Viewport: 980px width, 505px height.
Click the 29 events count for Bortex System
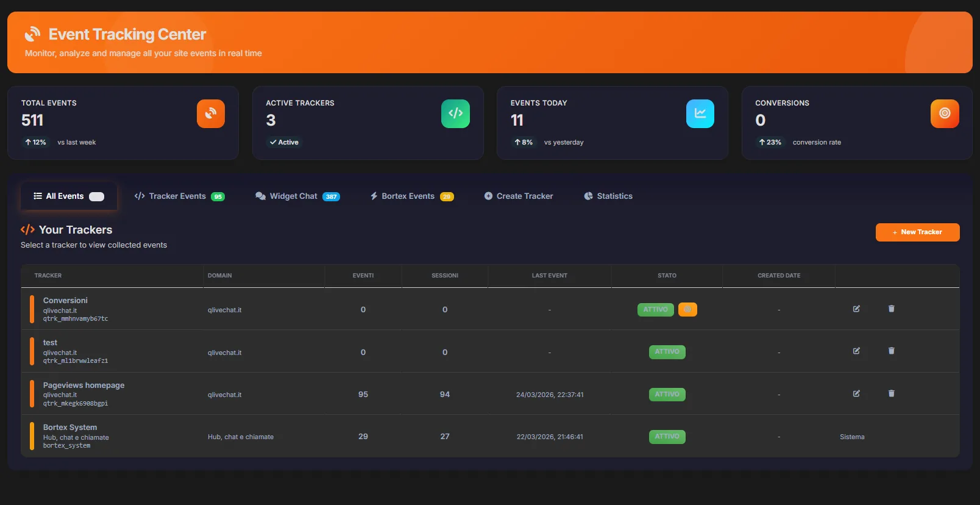(363, 437)
